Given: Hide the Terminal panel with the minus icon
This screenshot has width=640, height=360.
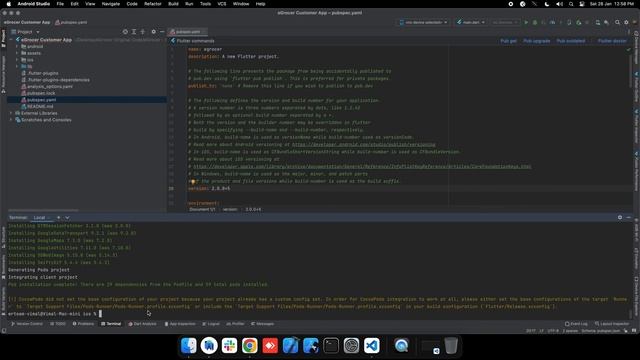Looking at the screenshot, I should click(x=629, y=218).
